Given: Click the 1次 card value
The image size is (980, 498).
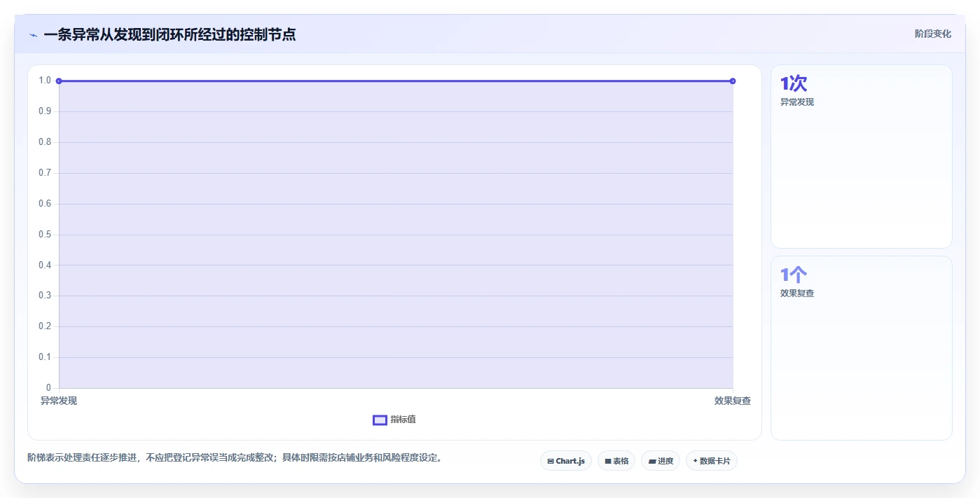Looking at the screenshot, I should pyautogui.click(x=794, y=83).
